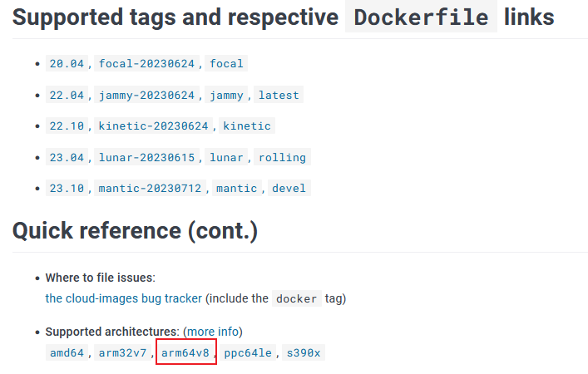Select the kinetic tag link

[x=247, y=126]
